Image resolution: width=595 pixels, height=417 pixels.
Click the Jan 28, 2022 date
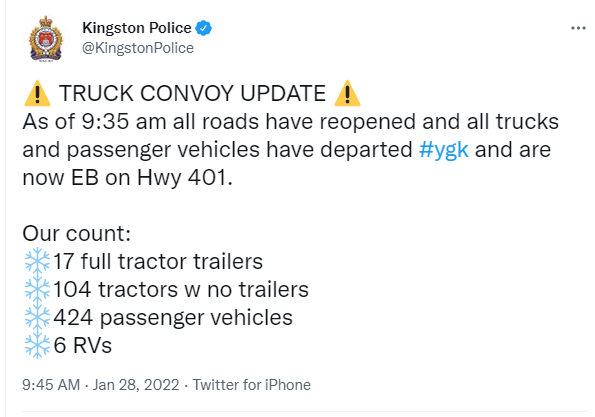(136, 385)
